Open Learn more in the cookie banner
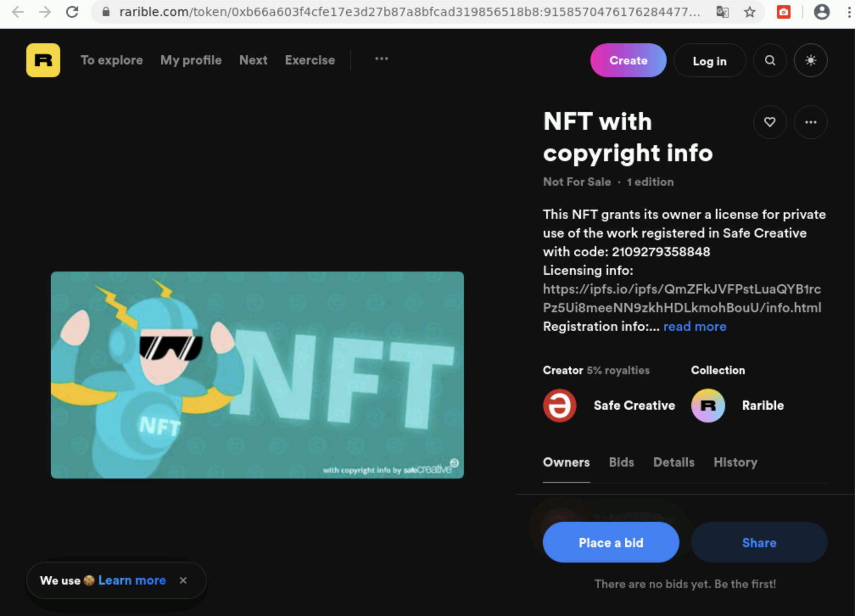The image size is (855, 616). 131,580
